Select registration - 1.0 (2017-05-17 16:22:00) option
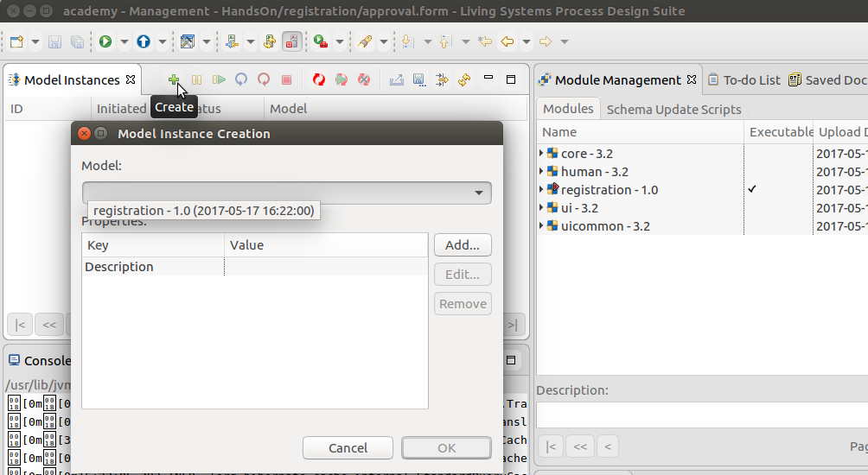The image size is (868, 475). click(x=204, y=211)
